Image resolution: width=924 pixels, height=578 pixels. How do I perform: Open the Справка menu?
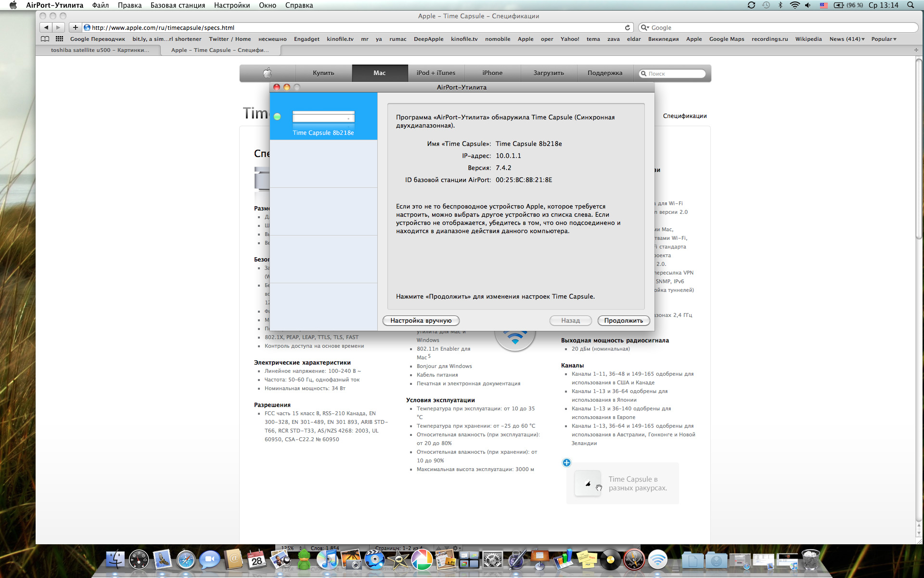(x=299, y=5)
